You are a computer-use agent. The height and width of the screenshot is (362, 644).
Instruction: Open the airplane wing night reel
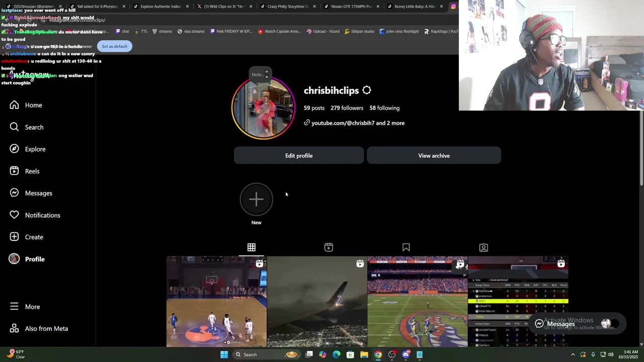[317, 302]
